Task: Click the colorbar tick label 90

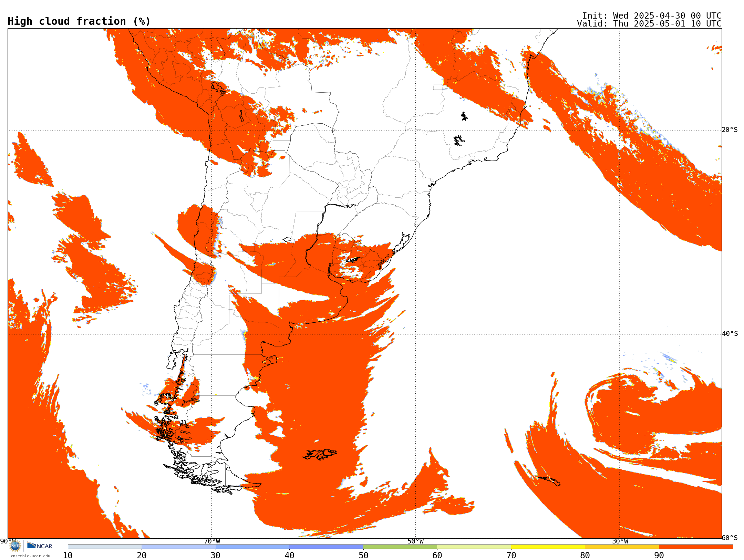Action: (659, 556)
